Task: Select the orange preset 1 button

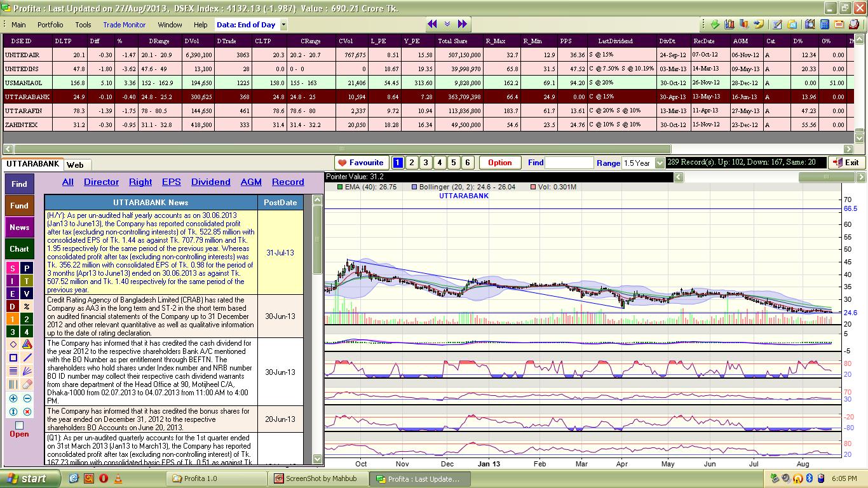Action: [x=13, y=319]
